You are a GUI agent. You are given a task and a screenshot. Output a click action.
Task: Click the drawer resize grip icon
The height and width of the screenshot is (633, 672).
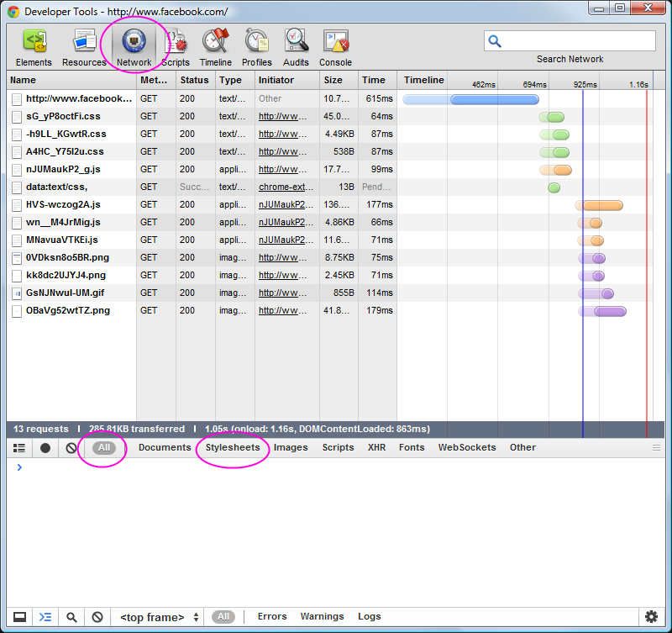[656, 448]
